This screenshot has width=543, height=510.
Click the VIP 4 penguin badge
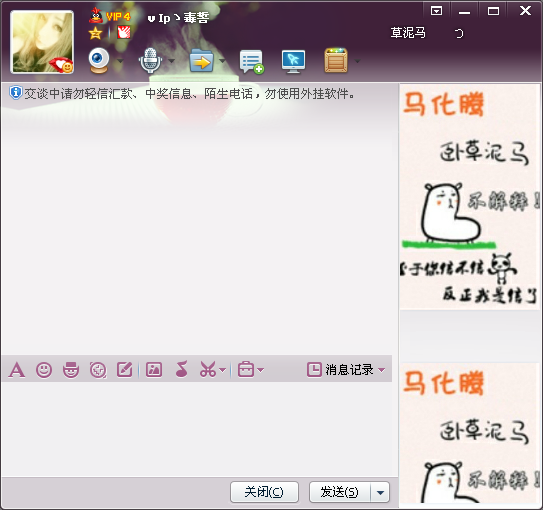coord(110,16)
